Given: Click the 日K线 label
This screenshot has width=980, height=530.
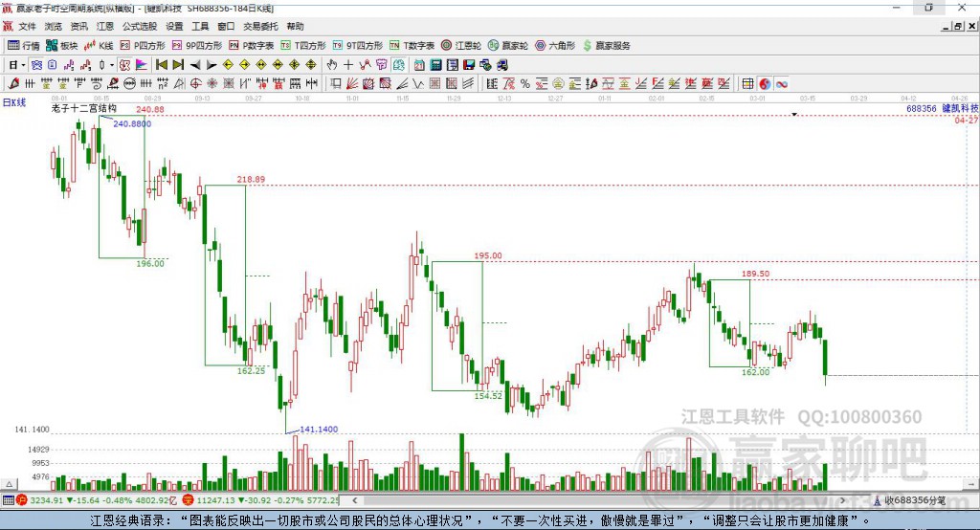Looking at the screenshot, I should [14, 102].
